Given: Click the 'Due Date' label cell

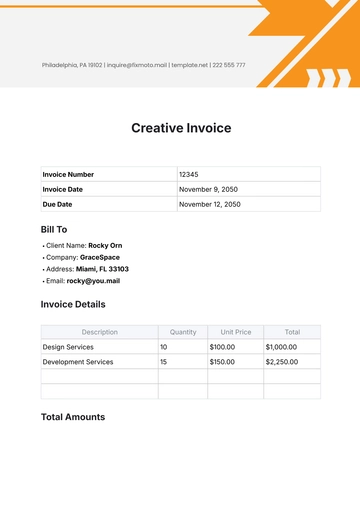Looking at the screenshot, I should point(109,204).
